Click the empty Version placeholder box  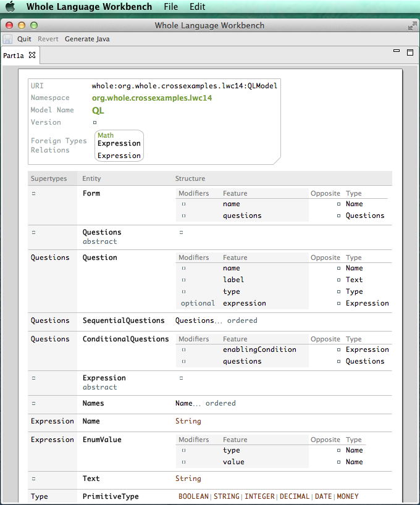pos(94,122)
